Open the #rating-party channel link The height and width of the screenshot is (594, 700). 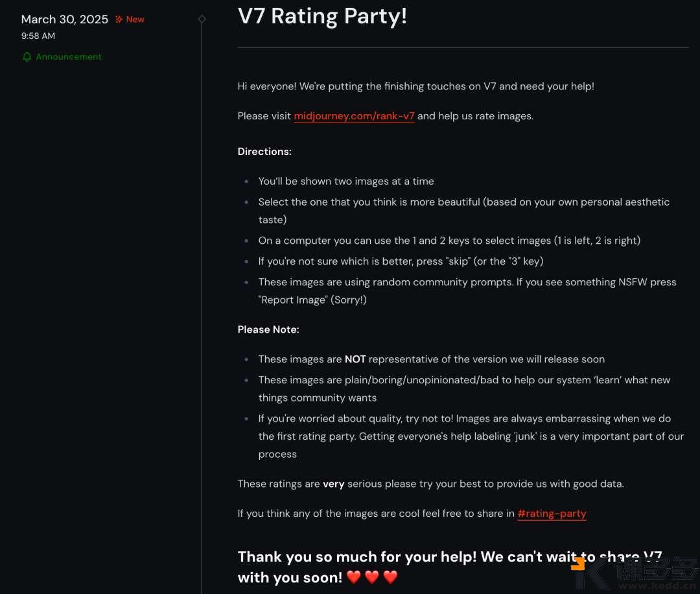click(x=552, y=514)
